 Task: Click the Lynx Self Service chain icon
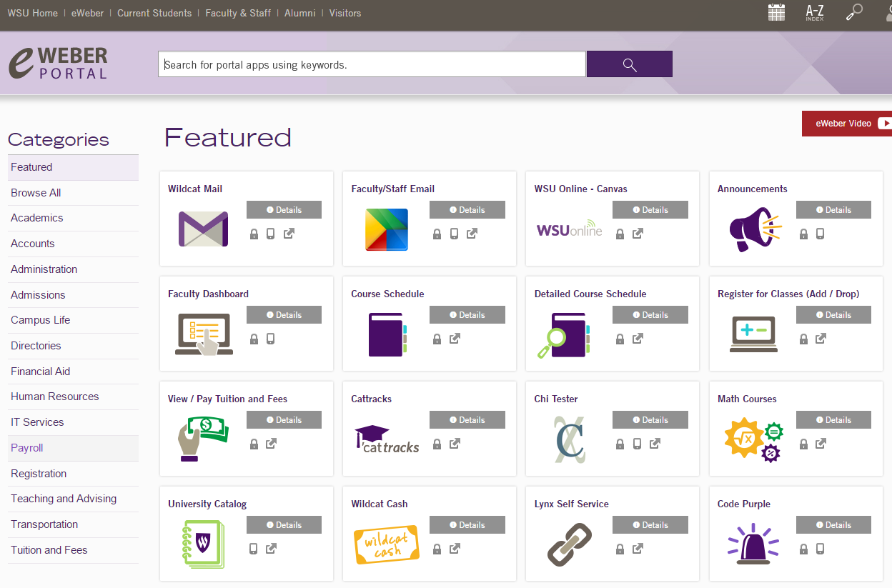pos(570,544)
